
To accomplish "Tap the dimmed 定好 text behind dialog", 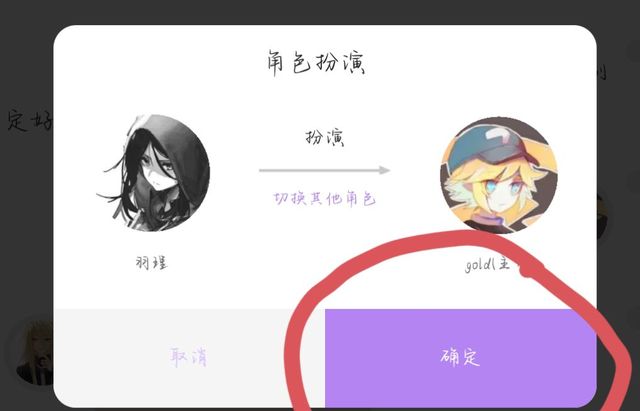I will tap(29, 120).
